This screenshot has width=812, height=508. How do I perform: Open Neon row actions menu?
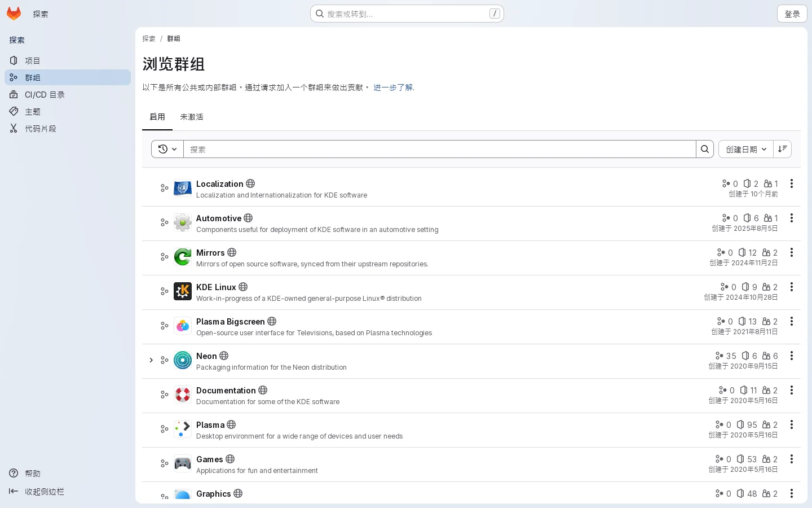click(x=792, y=356)
